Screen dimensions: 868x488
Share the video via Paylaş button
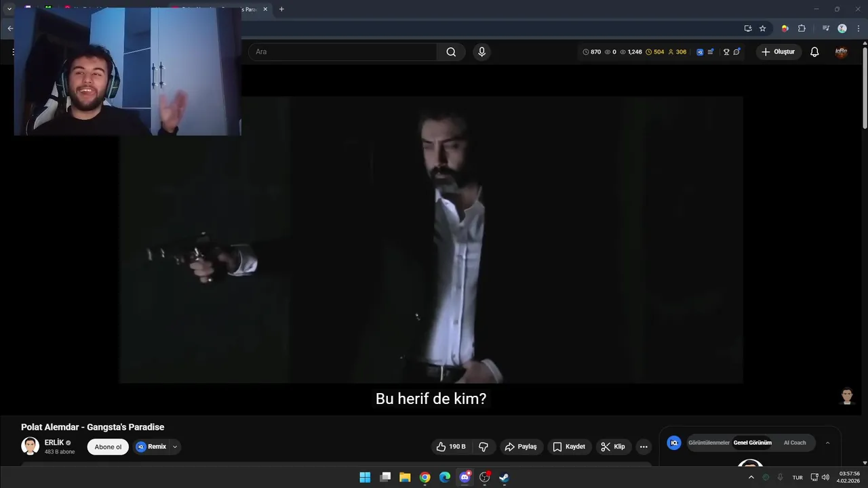click(x=521, y=447)
